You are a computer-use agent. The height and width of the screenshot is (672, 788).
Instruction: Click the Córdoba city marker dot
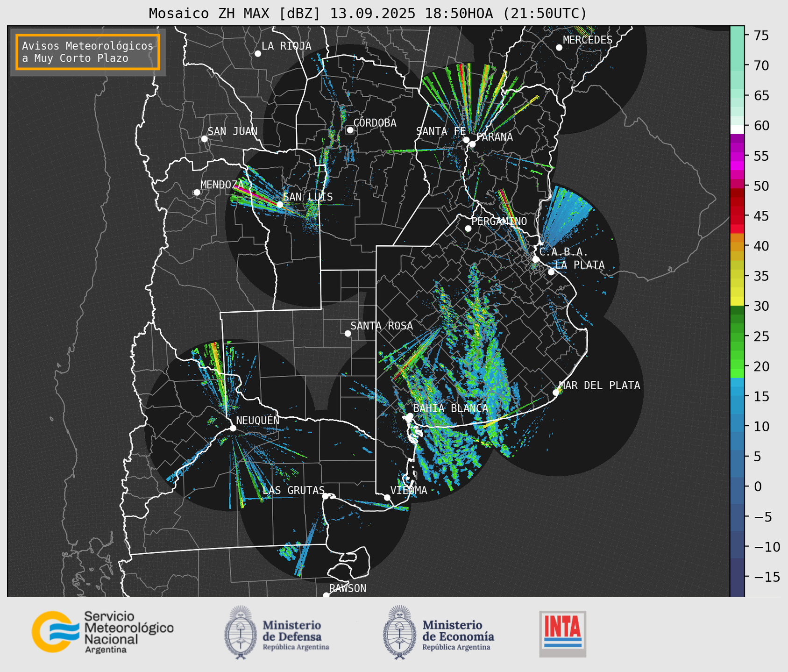(x=350, y=130)
